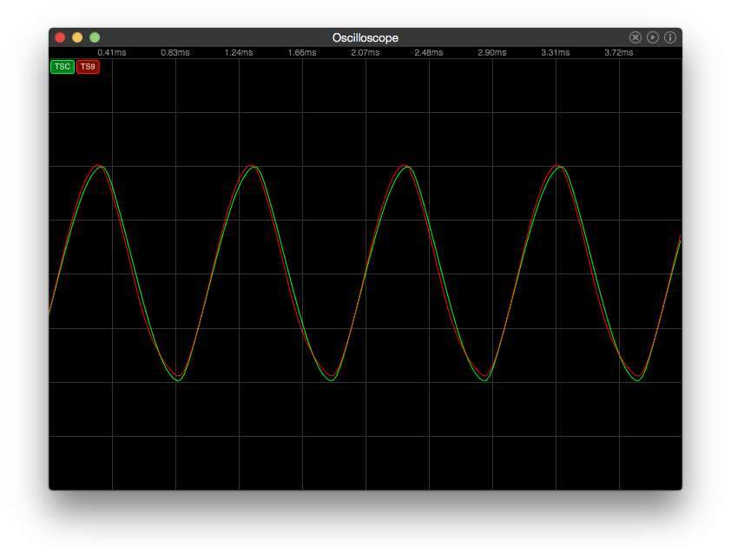Click the 2.07ms time ruler marker
The image size is (731, 560).
pos(365,53)
